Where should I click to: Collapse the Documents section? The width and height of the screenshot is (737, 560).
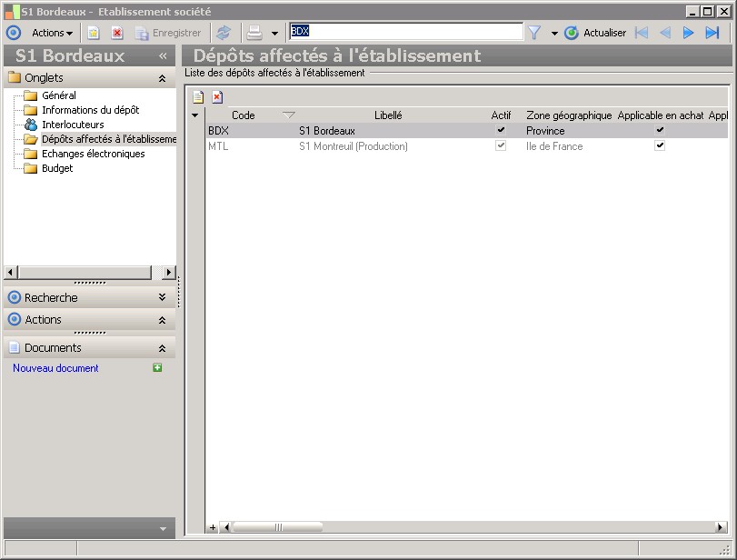point(162,348)
